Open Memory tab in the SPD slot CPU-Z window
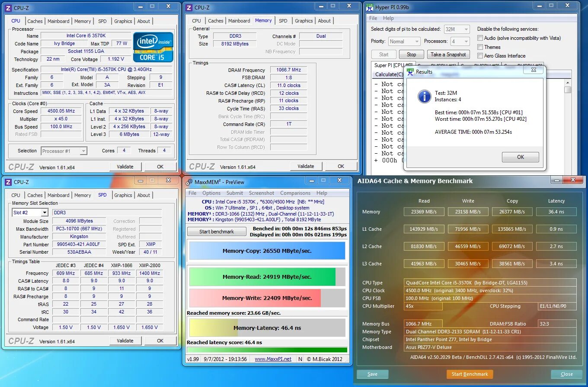The height and width of the screenshot is (387, 588). pyautogui.click(x=83, y=195)
